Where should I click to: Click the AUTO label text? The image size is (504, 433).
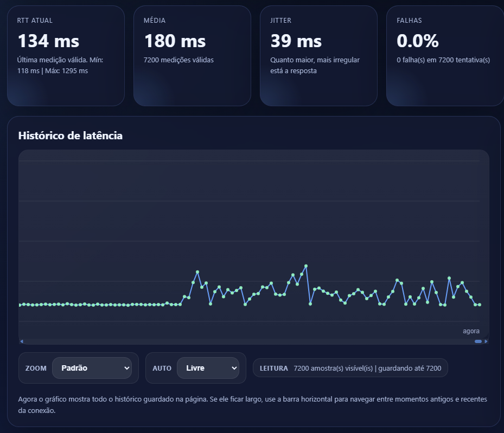[161, 369]
